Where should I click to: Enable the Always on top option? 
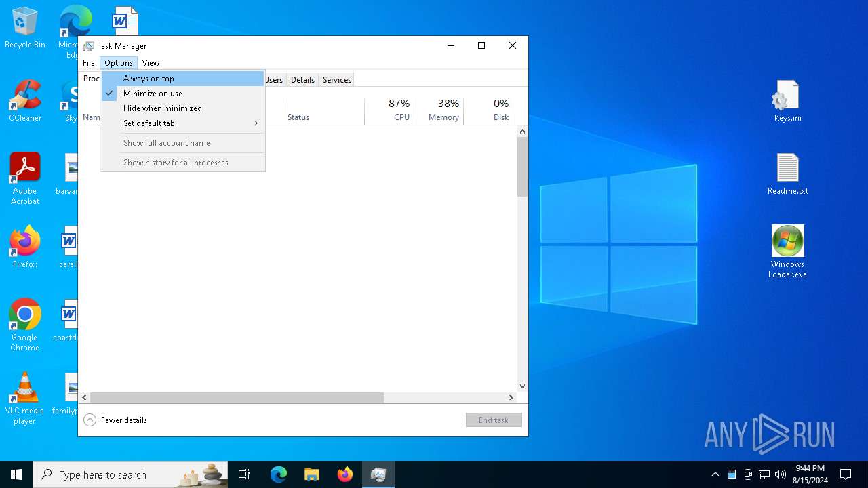pyautogui.click(x=182, y=79)
